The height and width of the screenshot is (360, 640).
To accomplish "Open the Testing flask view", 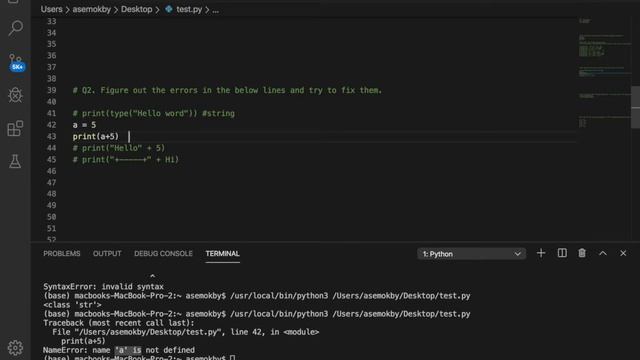I will 15,161.
